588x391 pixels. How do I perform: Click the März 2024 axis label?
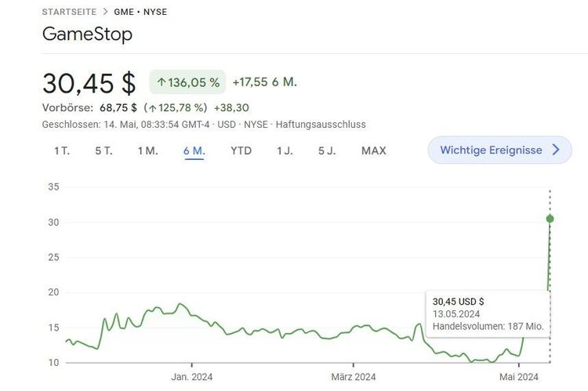click(x=353, y=377)
